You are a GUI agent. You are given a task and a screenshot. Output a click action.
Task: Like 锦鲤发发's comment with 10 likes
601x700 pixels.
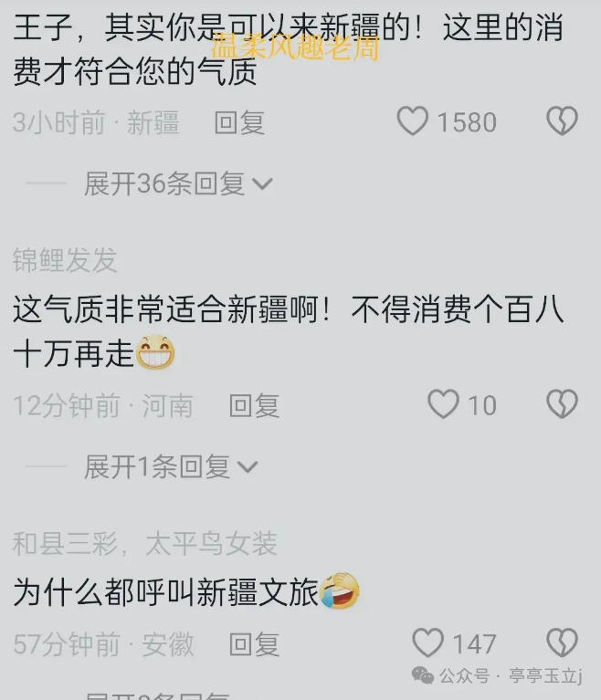point(443,404)
